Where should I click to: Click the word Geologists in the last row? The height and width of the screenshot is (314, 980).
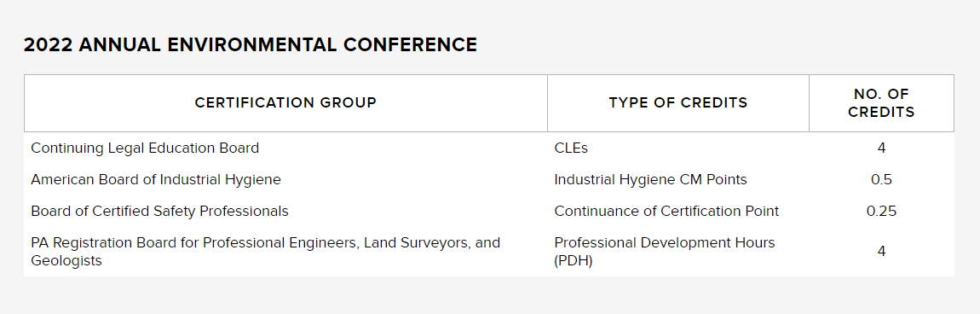point(66,260)
